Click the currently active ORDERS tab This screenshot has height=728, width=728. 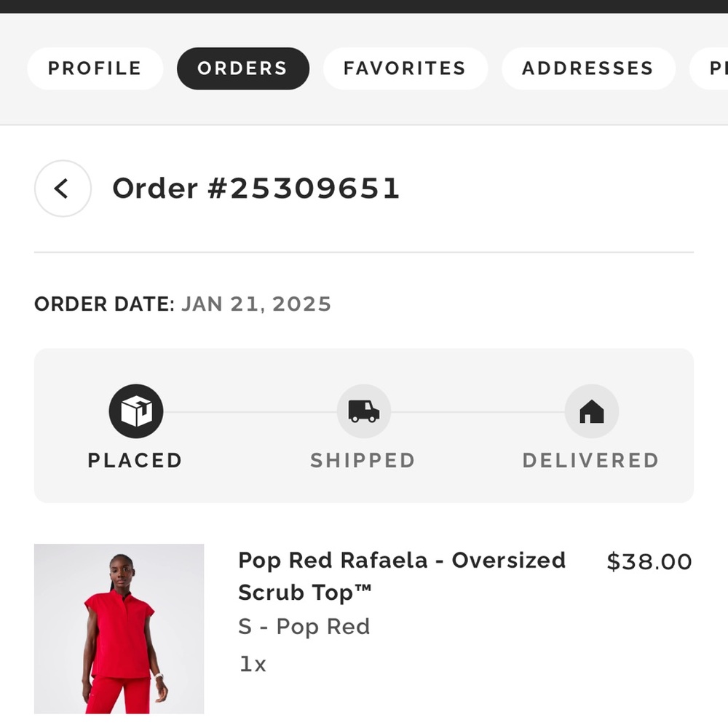(x=242, y=68)
